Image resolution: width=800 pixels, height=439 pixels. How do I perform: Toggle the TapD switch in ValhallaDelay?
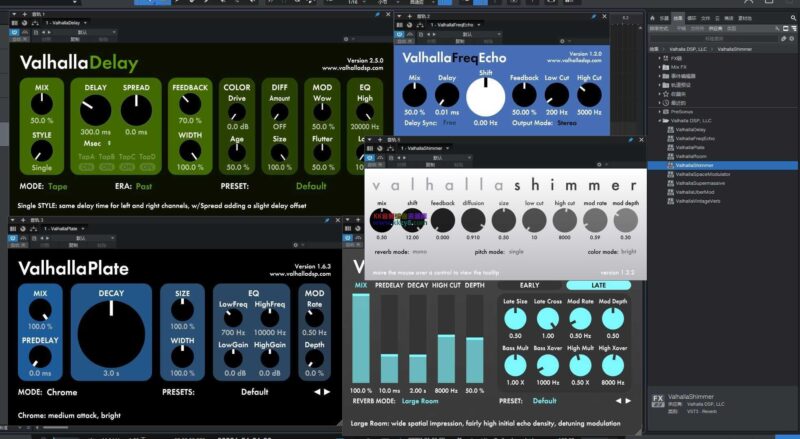147,167
